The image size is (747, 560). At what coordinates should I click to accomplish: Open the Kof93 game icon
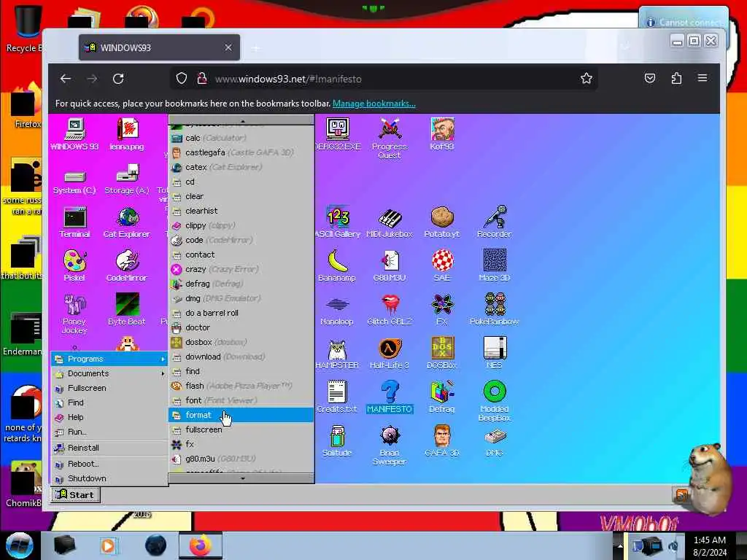pyautogui.click(x=442, y=134)
